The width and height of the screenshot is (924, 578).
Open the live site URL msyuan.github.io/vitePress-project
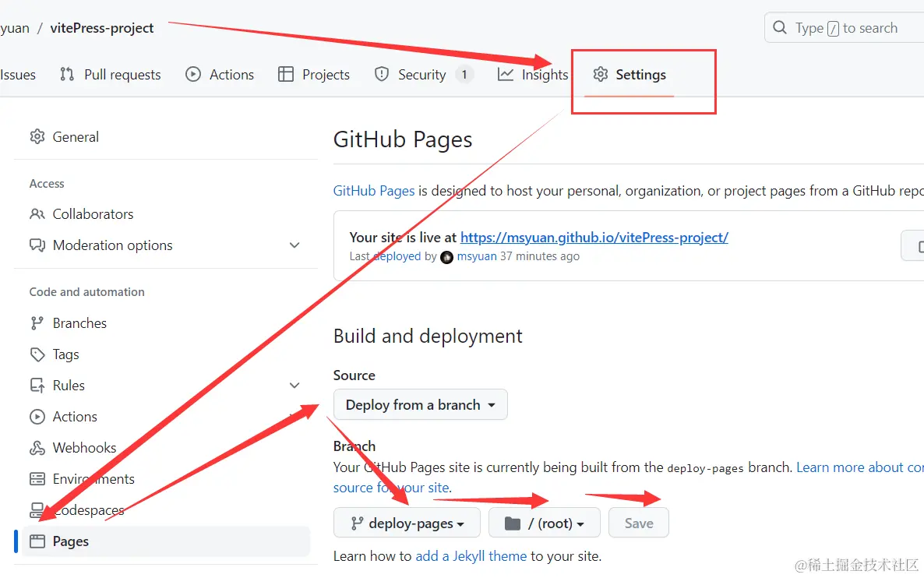pos(594,238)
